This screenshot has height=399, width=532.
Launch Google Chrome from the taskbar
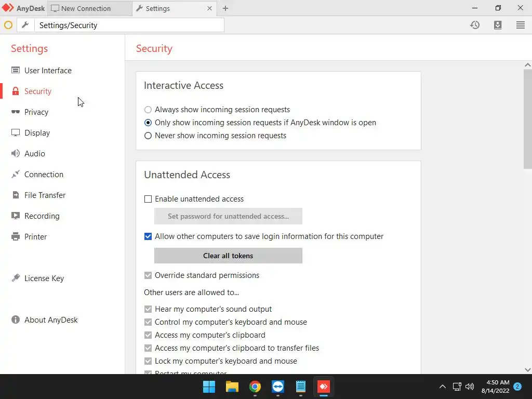click(x=255, y=387)
